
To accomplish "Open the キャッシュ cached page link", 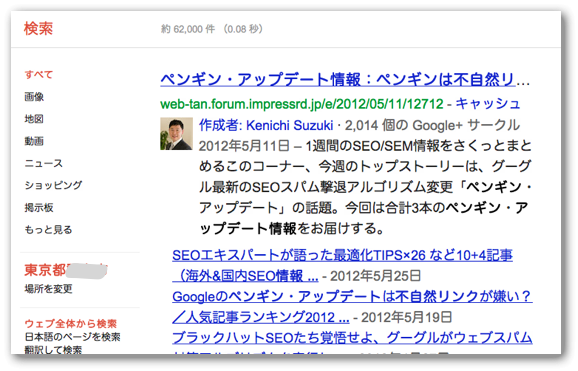I will pos(487,104).
